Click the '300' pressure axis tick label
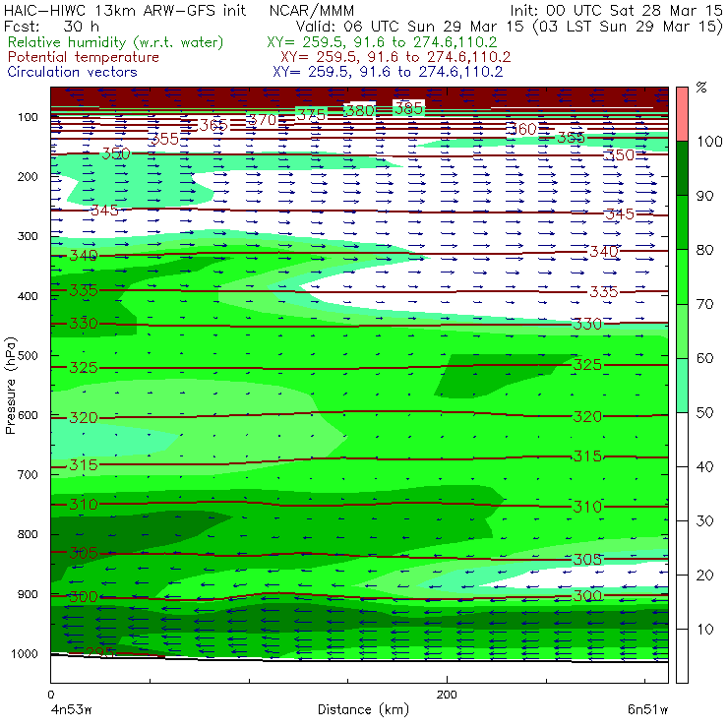 pyautogui.click(x=28, y=236)
